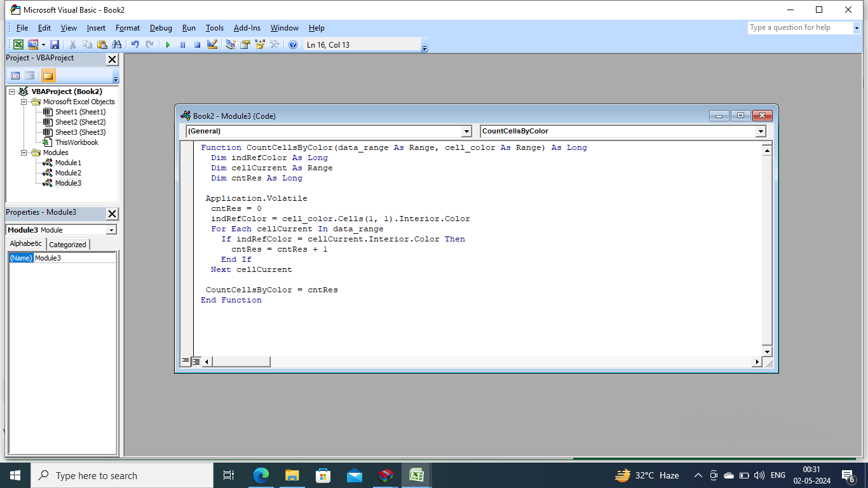Viewport: 868px width, 488px height.
Task: Switch to the Alphabetic properties tab
Action: (26, 244)
